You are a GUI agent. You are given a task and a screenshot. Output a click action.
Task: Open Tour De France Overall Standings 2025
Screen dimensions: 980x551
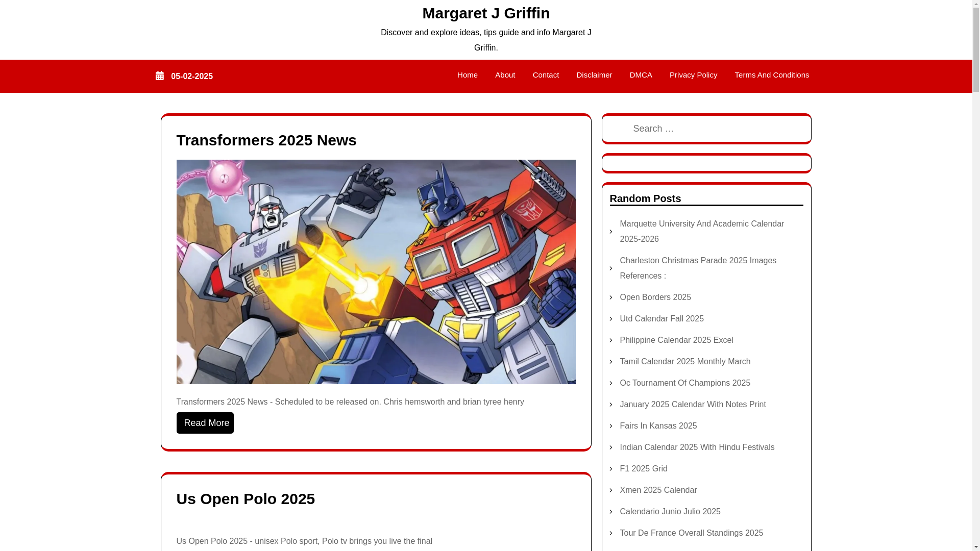(x=691, y=533)
